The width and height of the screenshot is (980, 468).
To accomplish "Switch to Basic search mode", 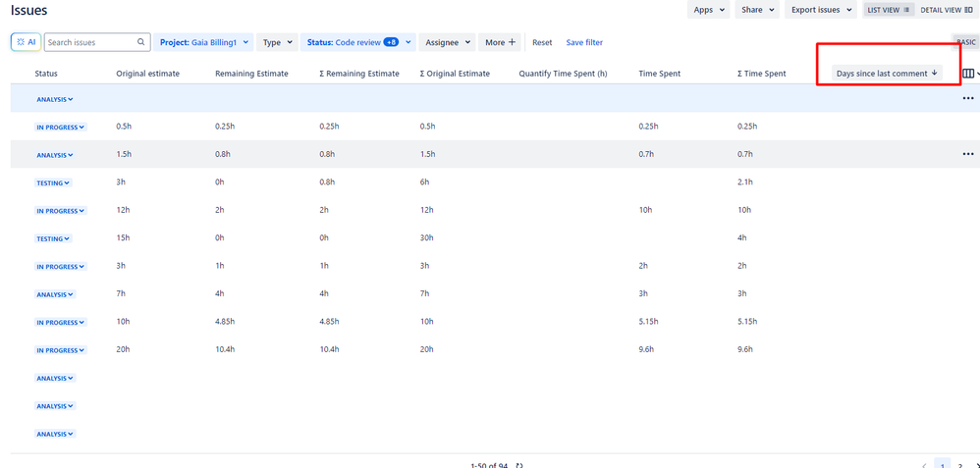I will (x=965, y=42).
